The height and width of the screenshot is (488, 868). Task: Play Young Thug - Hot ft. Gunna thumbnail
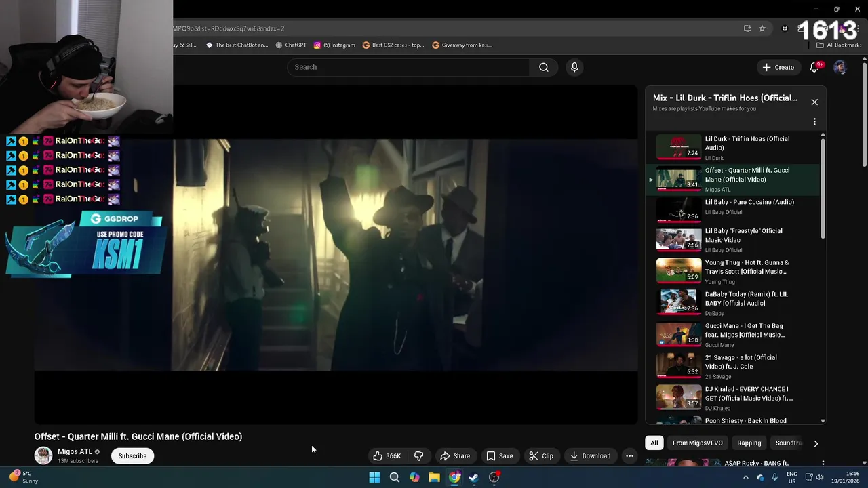[678, 270]
